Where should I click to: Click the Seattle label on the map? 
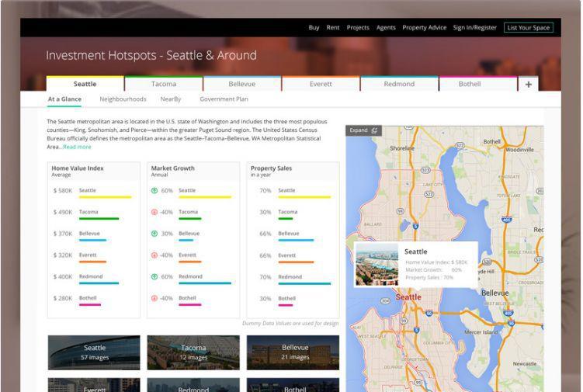408,297
